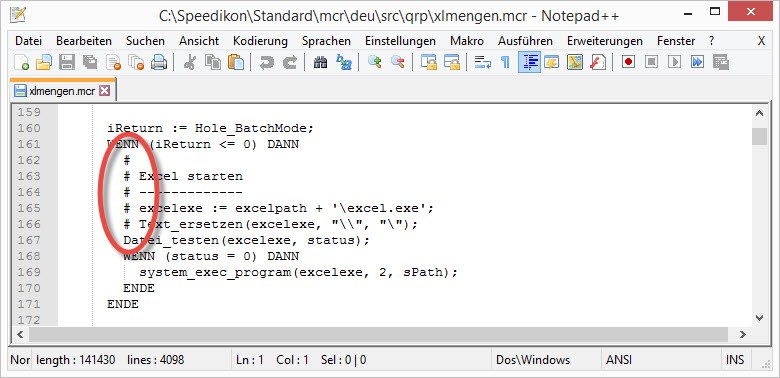Click the Zoom in magnifier icon
780x378 pixels.
click(x=375, y=62)
